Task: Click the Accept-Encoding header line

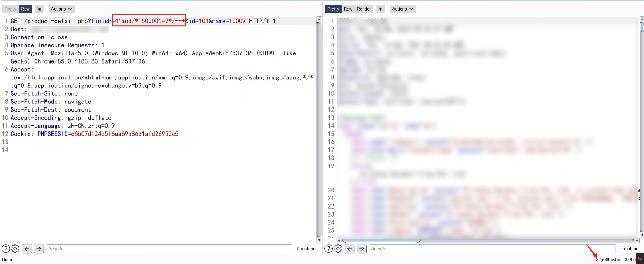Action: pos(61,118)
